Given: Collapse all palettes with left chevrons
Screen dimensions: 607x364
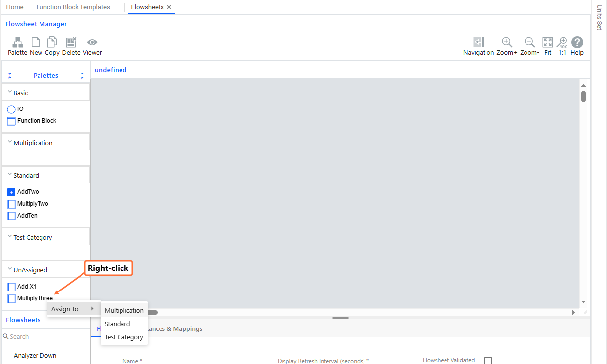Looking at the screenshot, I should (x=10, y=76).
